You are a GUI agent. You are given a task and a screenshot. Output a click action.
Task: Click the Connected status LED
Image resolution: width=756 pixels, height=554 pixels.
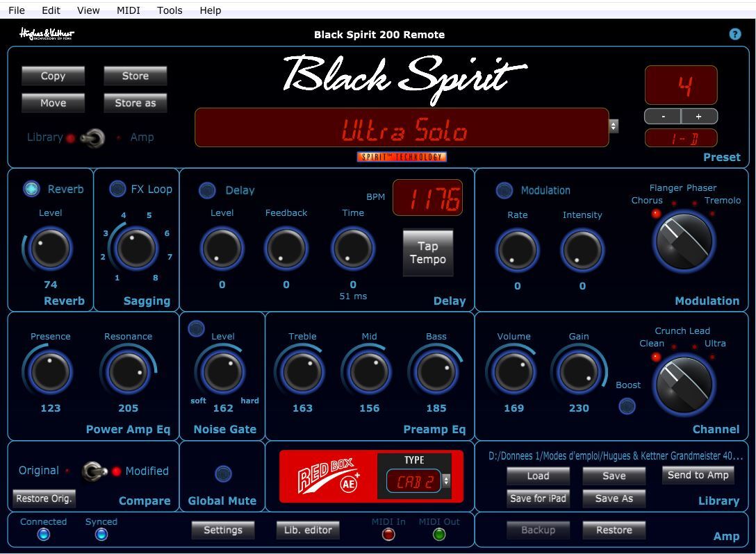(x=43, y=535)
